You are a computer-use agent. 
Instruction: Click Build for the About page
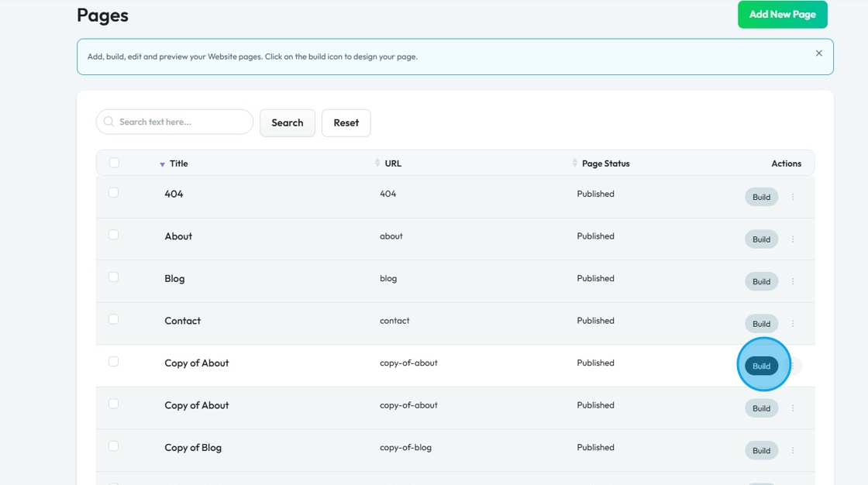coord(761,239)
